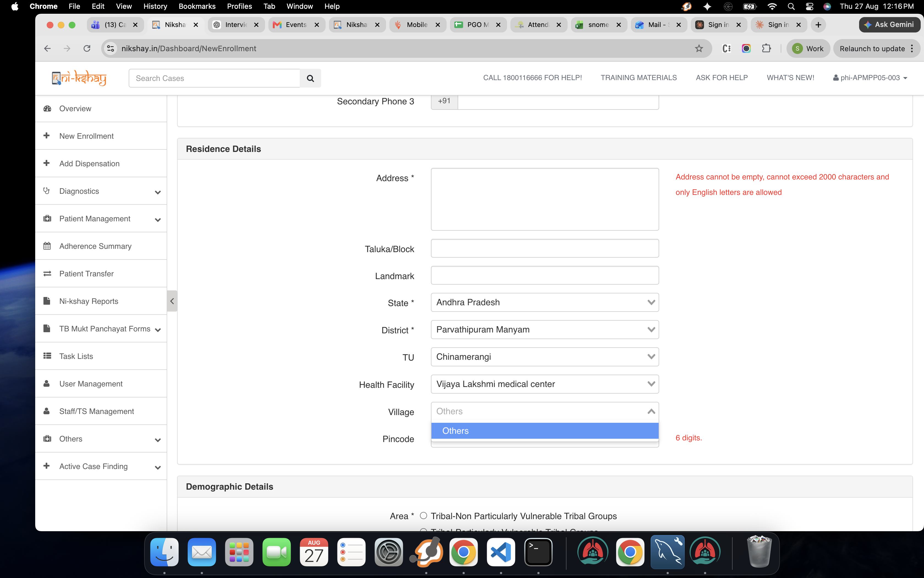This screenshot has height=578, width=924.
Task: Open Reminders app in Dock
Action: tap(351, 552)
